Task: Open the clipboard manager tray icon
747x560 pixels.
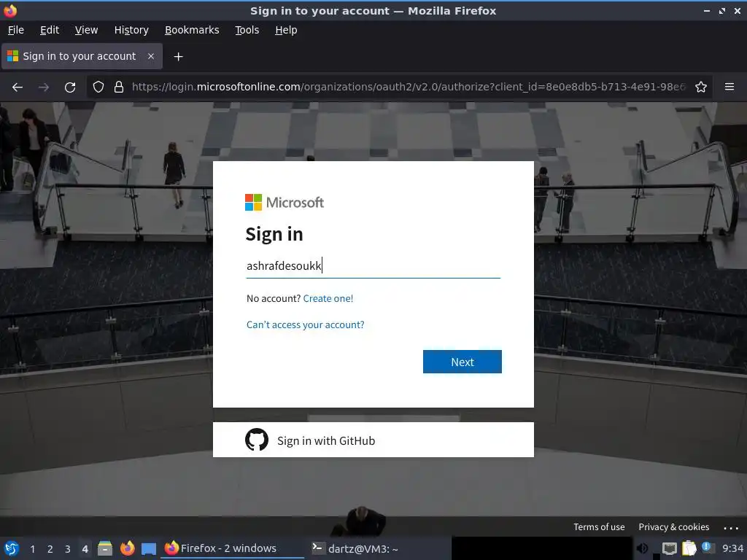Action: click(689, 548)
